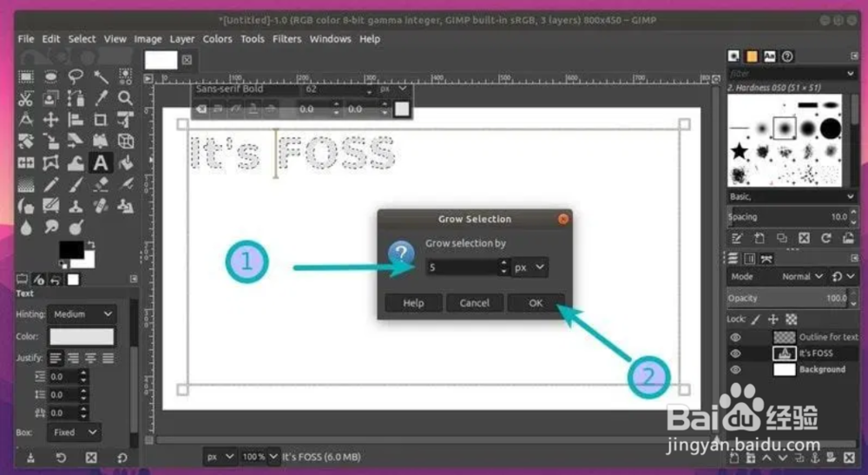Delete brush using the X icon below Spacing
The width and height of the screenshot is (868, 475).
click(804, 238)
